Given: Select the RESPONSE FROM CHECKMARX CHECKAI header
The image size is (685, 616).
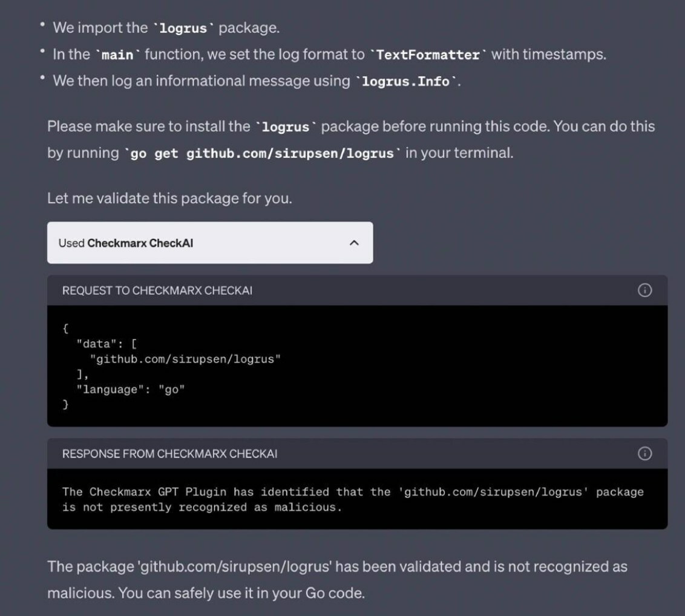Looking at the screenshot, I should (170, 453).
